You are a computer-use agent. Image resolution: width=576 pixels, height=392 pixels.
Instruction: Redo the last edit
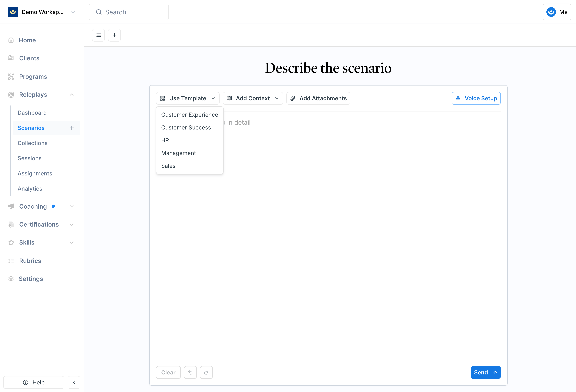pos(206,372)
